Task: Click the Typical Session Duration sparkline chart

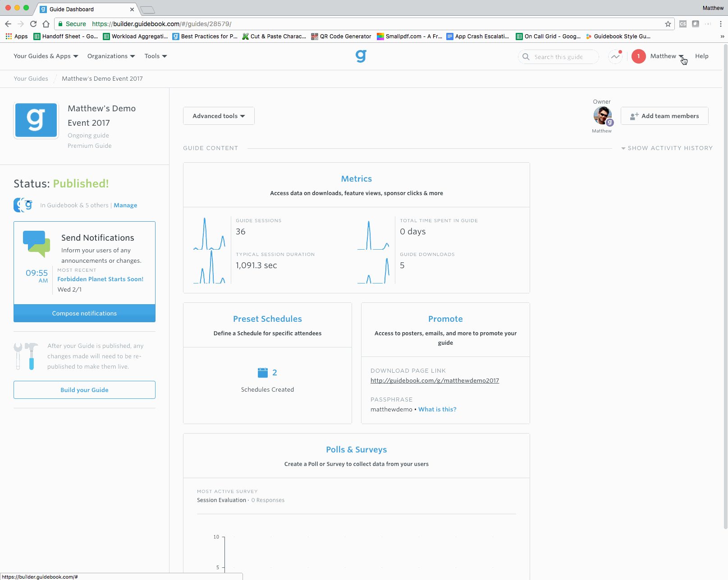Action: [x=209, y=267]
